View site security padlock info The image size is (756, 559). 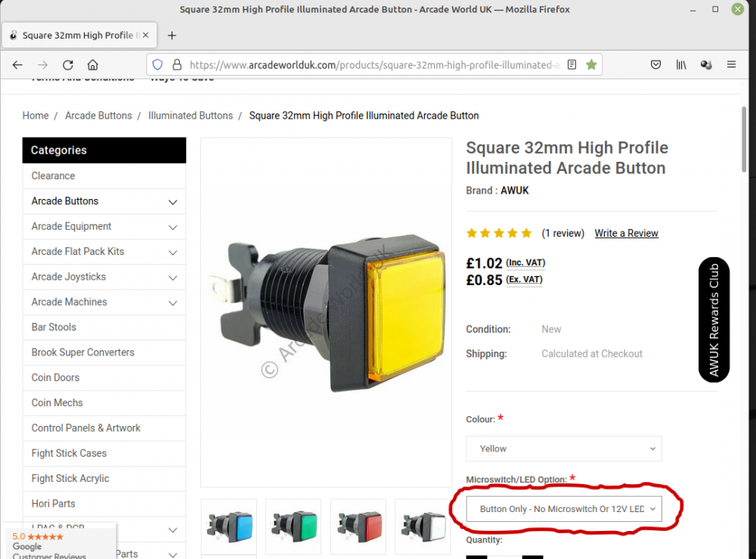coord(177,64)
